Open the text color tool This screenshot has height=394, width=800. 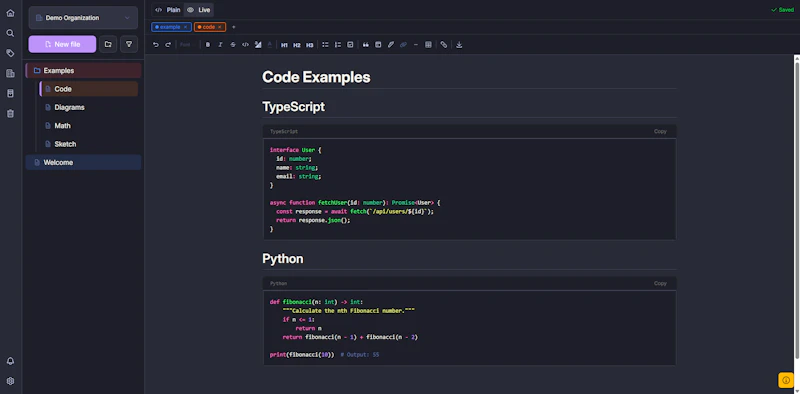(270, 45)
